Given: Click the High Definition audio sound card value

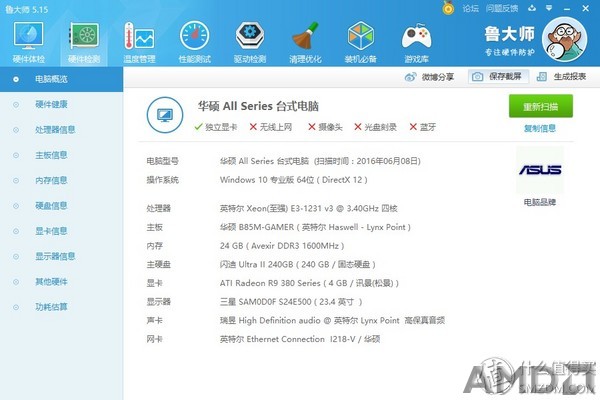Looking at the screenshot, I should click(332, 320).
